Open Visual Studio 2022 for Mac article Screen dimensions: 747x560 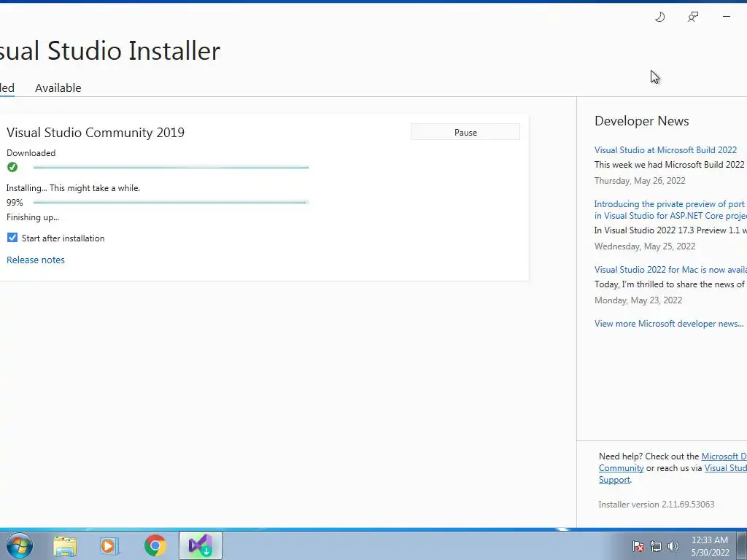tap(670, 270)
